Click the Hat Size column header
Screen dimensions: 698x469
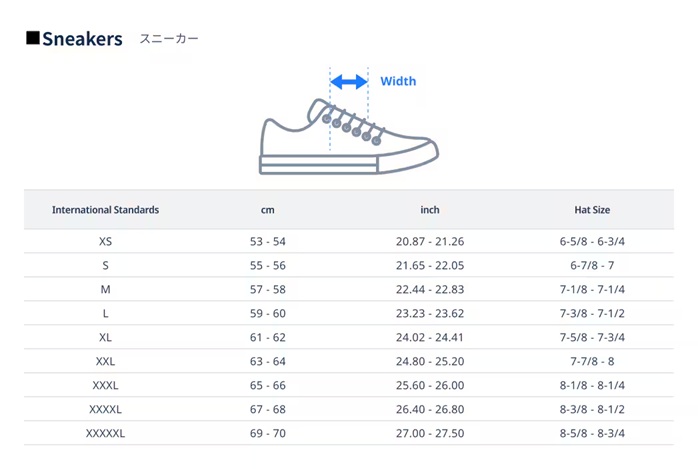coord(592,210)
